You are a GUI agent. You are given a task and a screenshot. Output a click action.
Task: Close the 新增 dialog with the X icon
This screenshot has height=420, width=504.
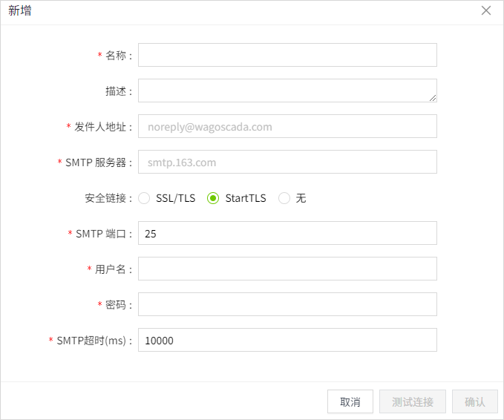point(486,11)
